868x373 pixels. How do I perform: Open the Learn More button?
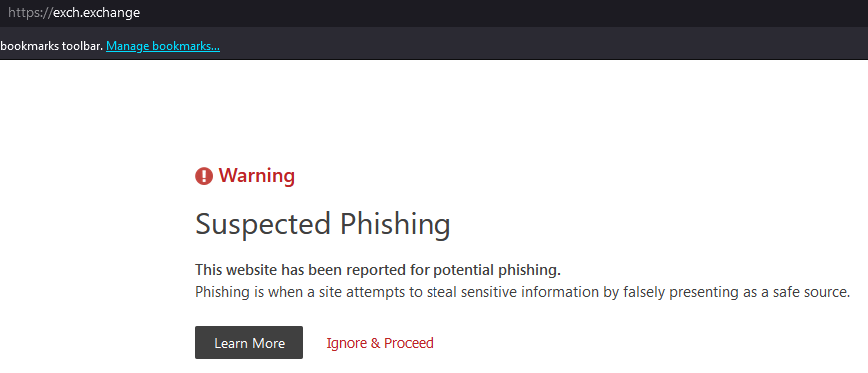click(249, 343)
